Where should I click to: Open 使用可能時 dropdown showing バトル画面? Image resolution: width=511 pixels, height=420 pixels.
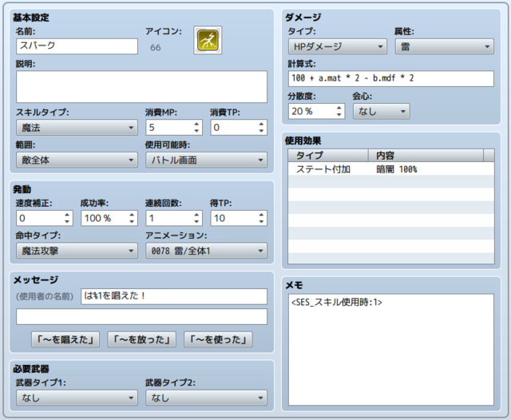click(206, 160)
